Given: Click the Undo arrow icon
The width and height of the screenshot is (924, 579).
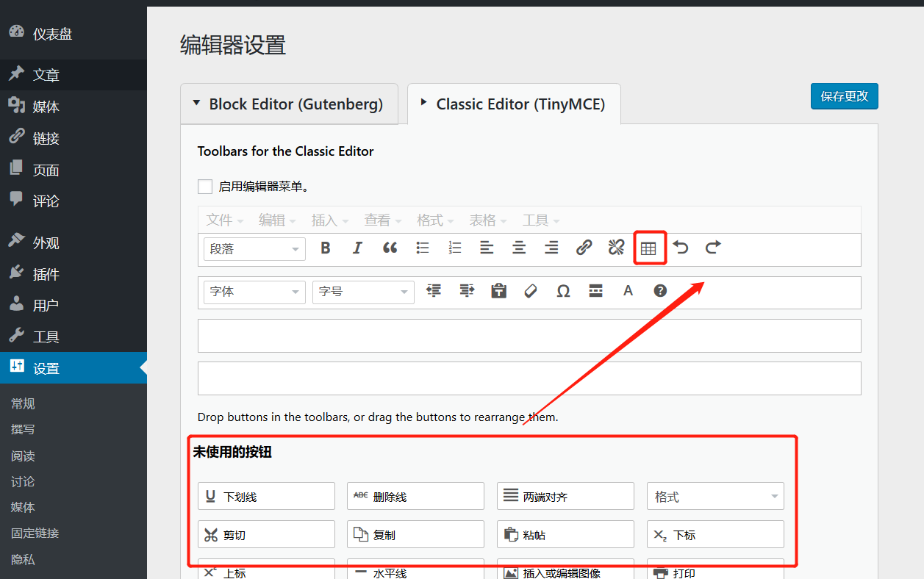Looking at the screenshot, I should [x=681, y=248].
